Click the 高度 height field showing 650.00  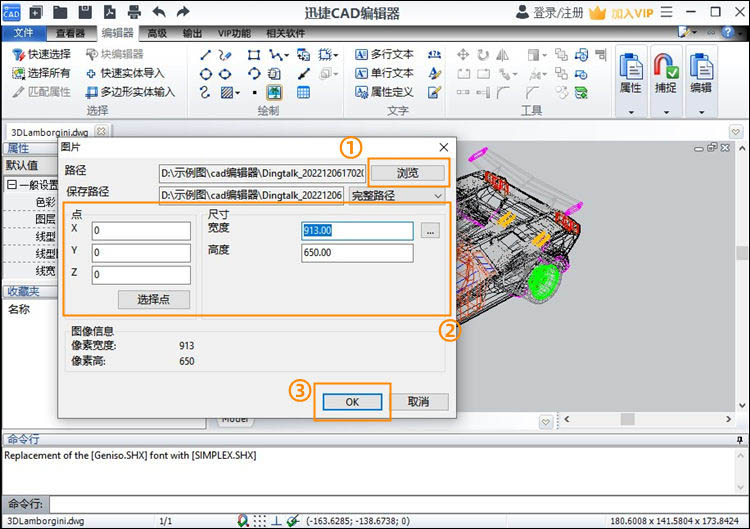click(x=357, y=253)
